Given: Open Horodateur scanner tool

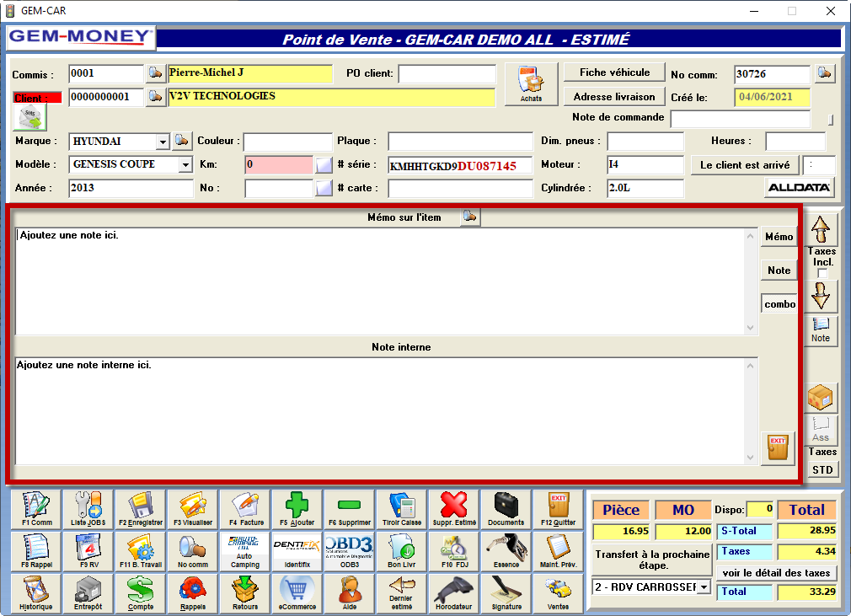Looking at the screenshot, I should 453,593.
